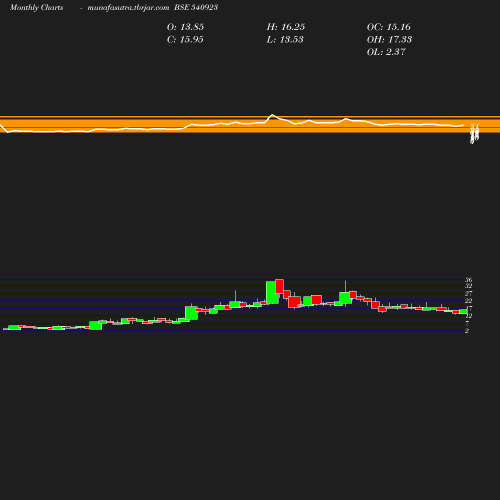Viewport: 500px width, 500px height.
Task: Click the price axis label 32
Action: pyautogui.click(x=469, y=286)
